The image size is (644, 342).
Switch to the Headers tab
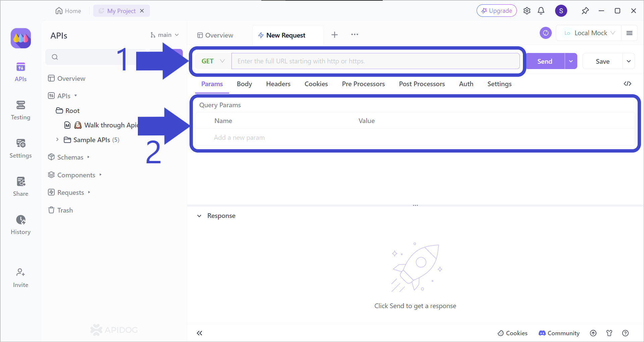point(278,84)
